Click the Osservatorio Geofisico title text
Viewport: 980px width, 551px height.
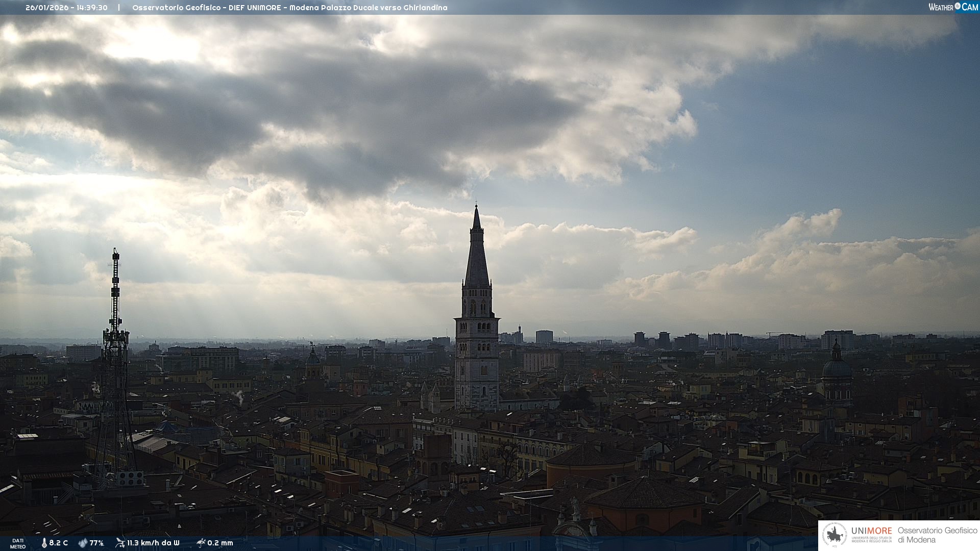pos(176,8)
